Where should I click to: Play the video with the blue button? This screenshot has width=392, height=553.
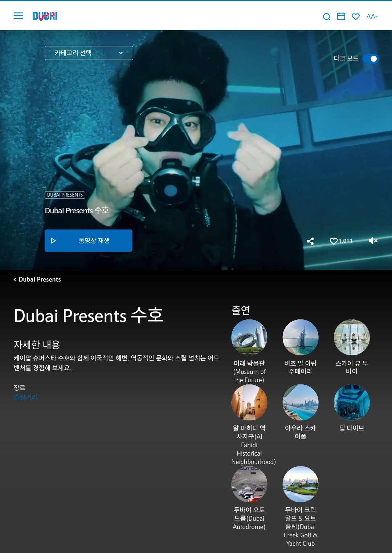tap(89, 241)
